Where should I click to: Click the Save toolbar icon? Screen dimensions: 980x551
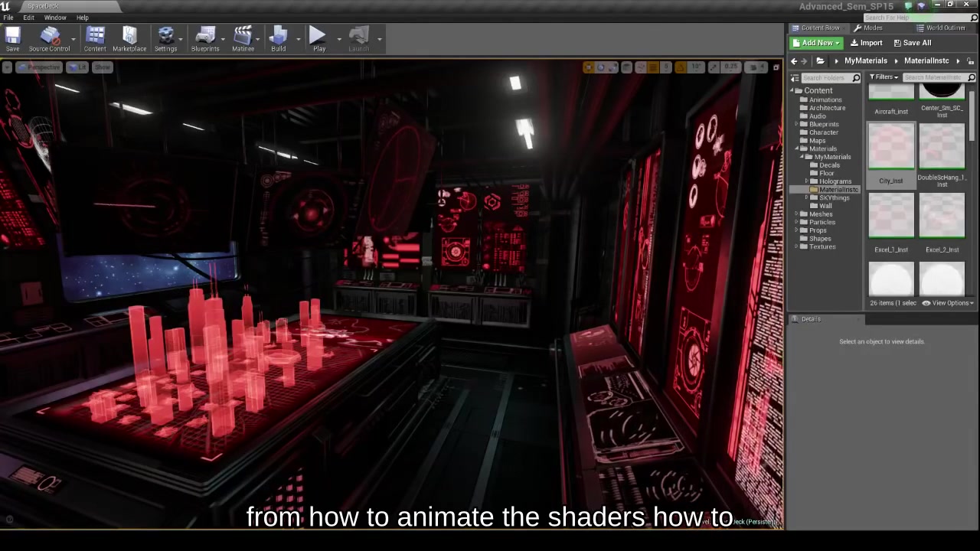point(13,39)
